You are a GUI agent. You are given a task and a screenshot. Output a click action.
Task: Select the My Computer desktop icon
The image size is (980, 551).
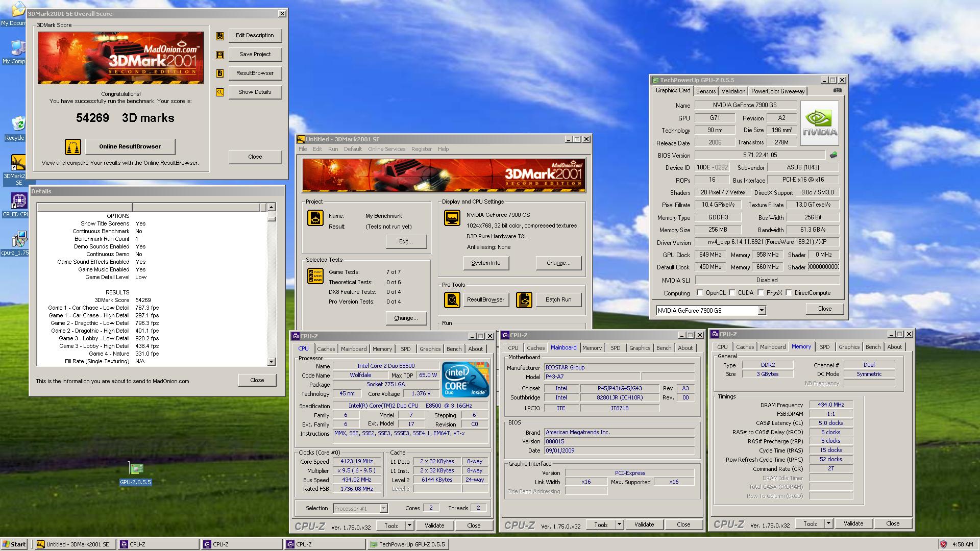click(x=17, y=52)
